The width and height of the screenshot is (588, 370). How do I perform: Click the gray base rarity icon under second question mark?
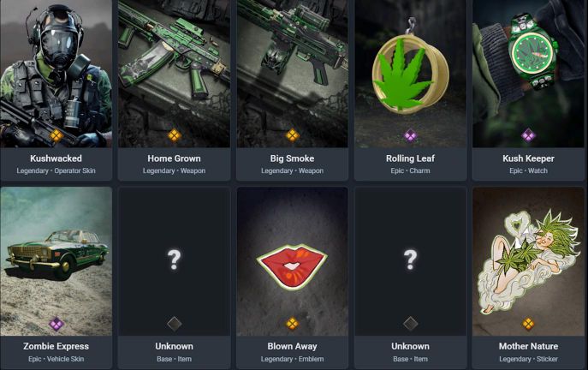pos(410,324)
